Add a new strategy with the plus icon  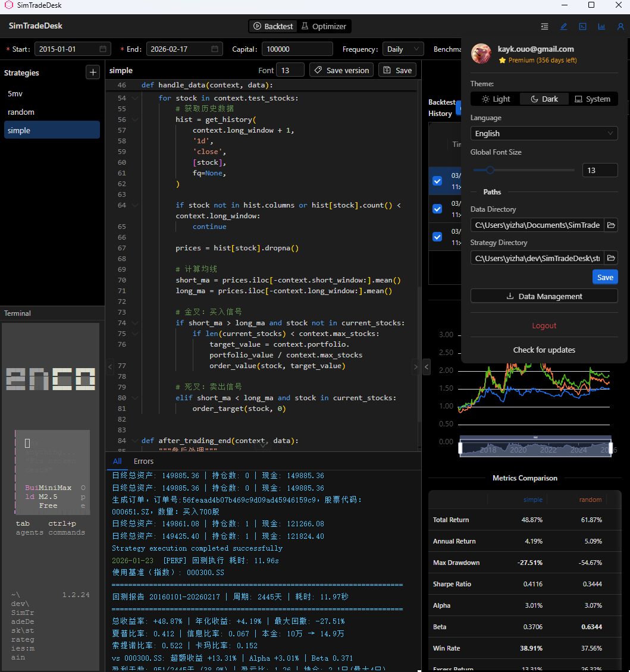coord(93,72)
